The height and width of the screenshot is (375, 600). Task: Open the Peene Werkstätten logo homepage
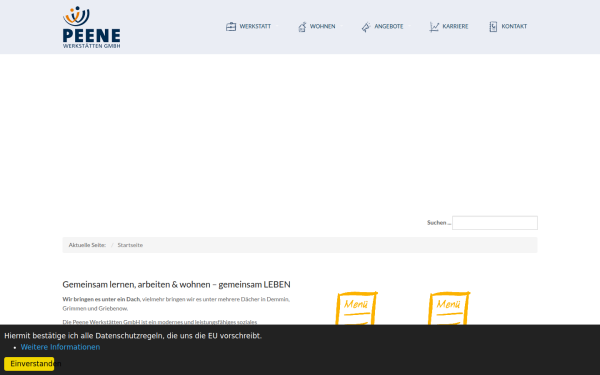[91, 27]
